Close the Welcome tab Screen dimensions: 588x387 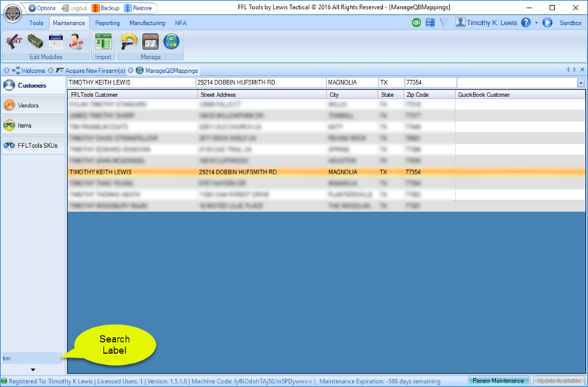7,70
